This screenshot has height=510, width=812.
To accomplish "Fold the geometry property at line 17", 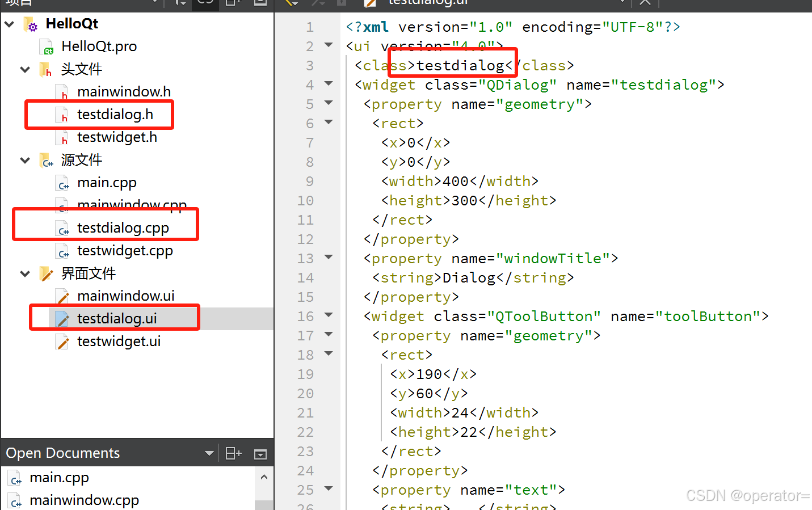I will click(329, 334).
